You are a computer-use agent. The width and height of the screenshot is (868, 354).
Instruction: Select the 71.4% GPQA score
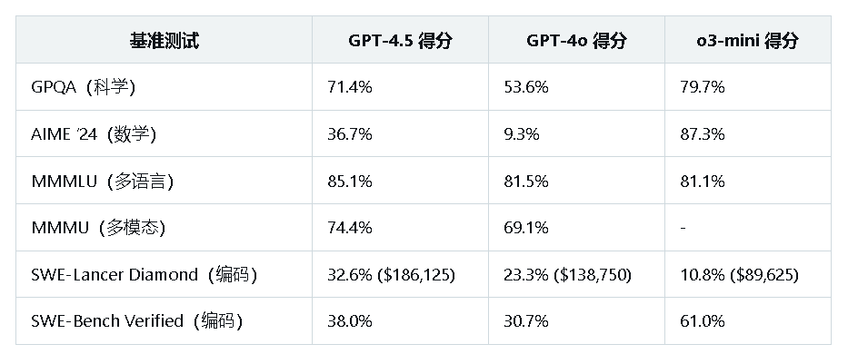(349, 87)
